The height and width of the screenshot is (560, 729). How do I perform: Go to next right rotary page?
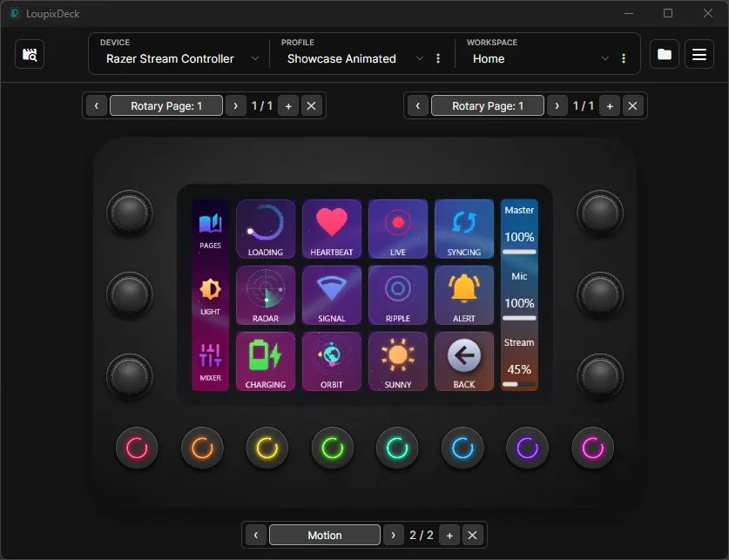pyautogui.click(x=557, y=106)
